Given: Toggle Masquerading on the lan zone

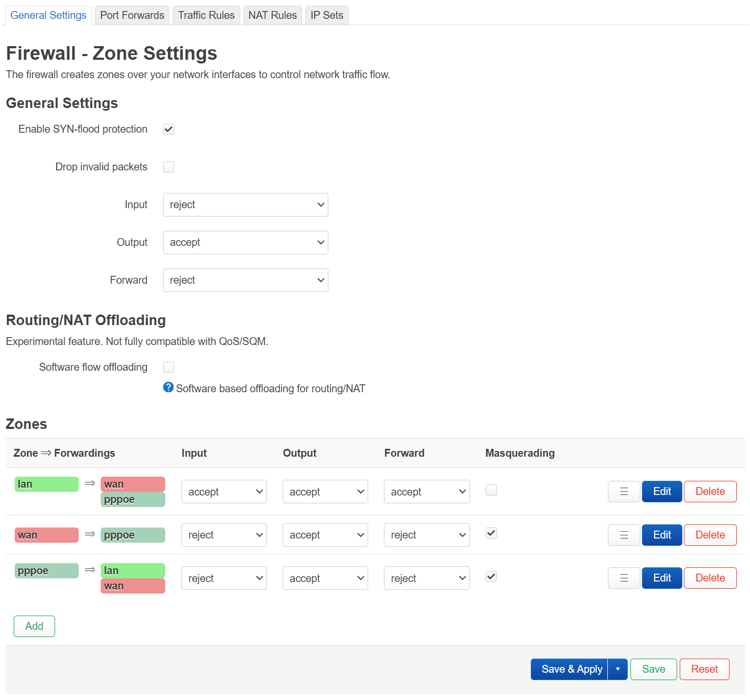Looking at the screenshot, I should coord(491,490).
